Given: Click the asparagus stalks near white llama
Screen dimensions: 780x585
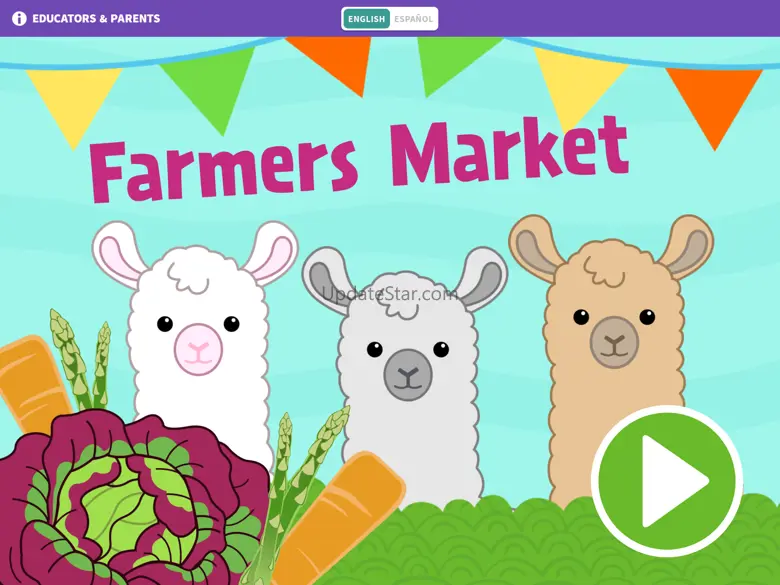Looking at the screenshot, I should [x=82, y=359].
